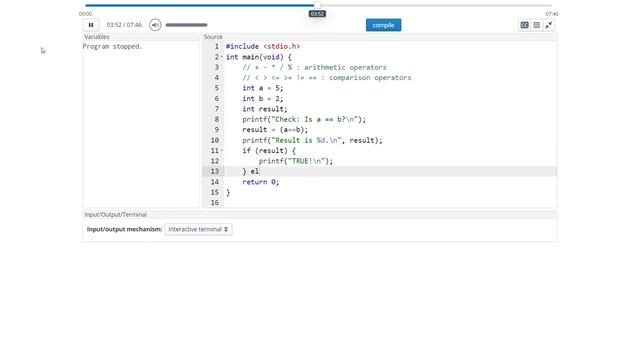This screenshot has width=640, height=360.
Task: Collapse the if block fold arrow at line 11
Action: click(x=222, y=151)
